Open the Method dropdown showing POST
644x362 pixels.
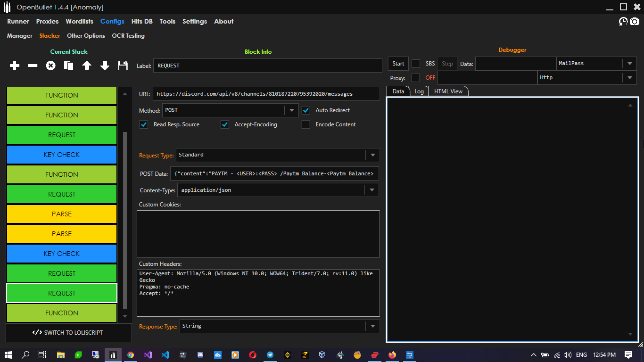230,110
